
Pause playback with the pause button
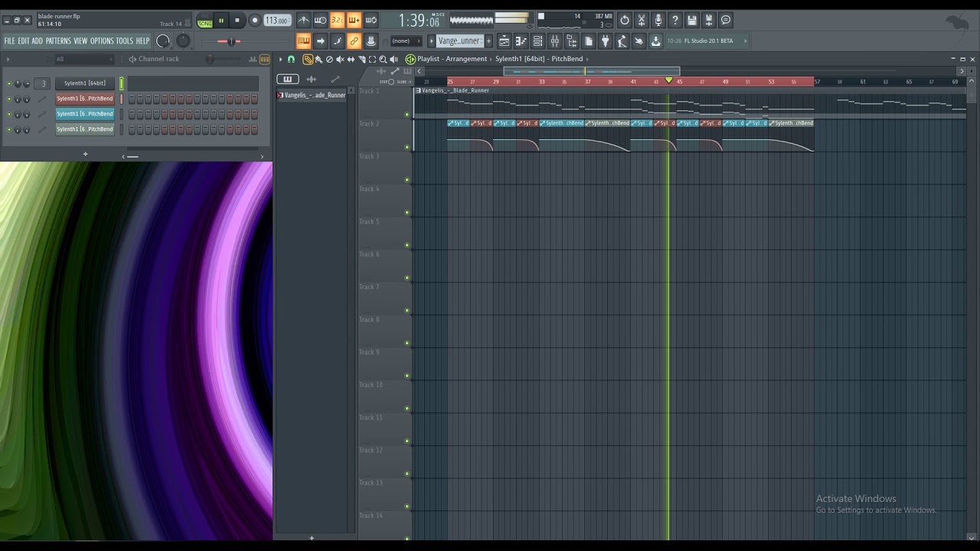pos(221,21)
